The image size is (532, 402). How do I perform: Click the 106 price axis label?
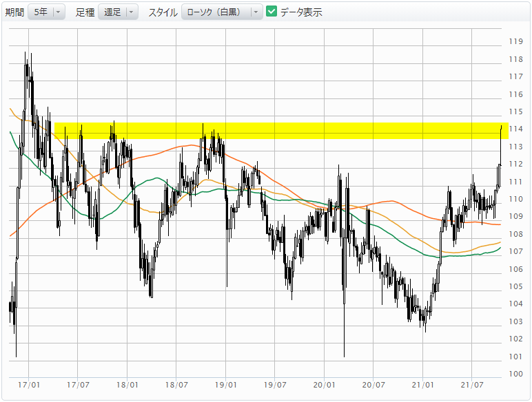click(x=515, y=268)
